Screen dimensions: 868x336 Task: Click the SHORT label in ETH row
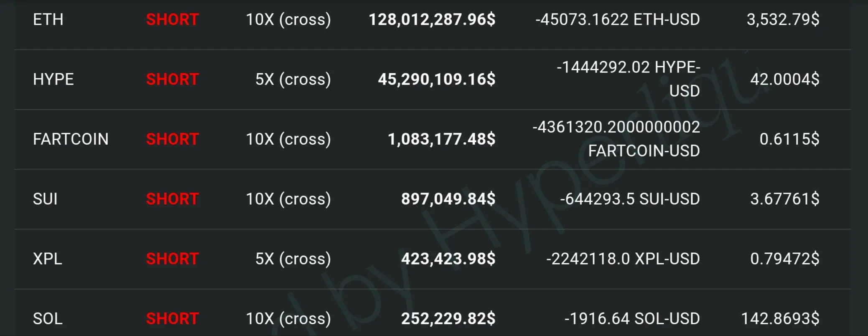[x=172, y=20]
